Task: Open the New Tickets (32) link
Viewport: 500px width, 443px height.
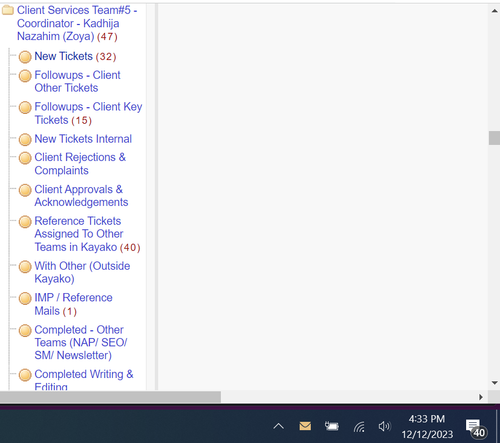Action: point(75,56)
